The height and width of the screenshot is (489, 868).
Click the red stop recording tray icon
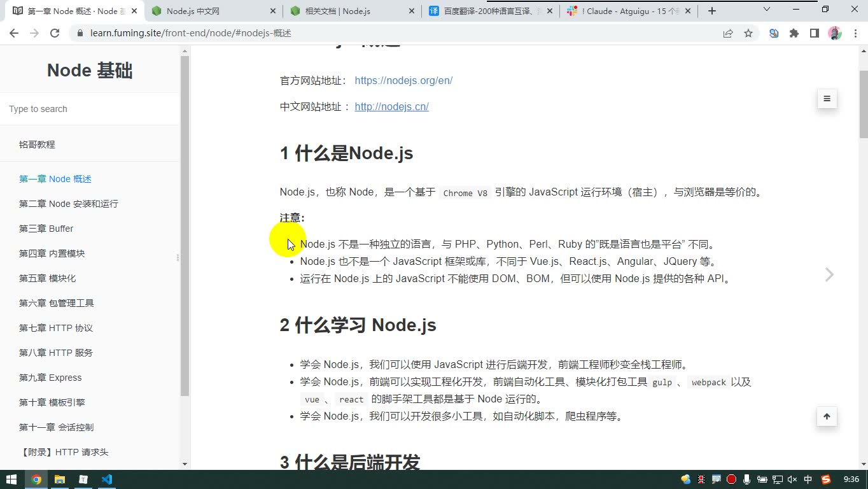pos(731,479)
